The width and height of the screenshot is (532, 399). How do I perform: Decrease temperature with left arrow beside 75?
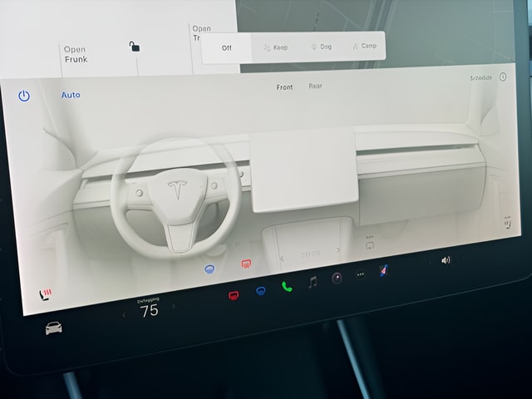pos(125,314)
